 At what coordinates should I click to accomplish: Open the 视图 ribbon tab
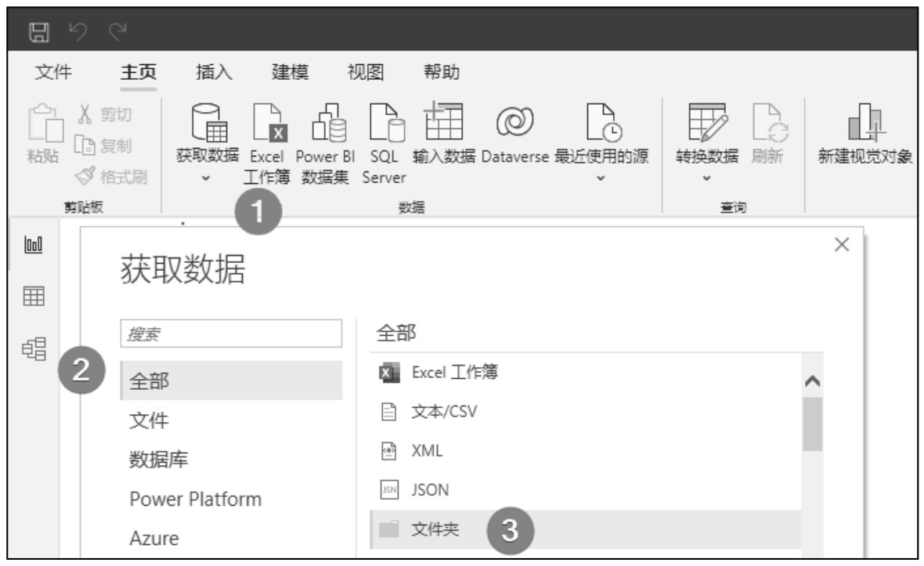coord(366,72)
